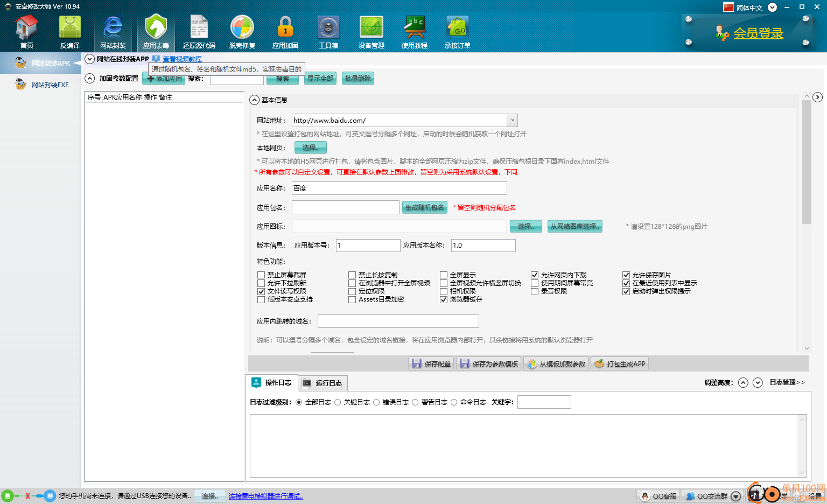Open the 反编译 Android decompile tool
The width and height of the screenshot is (827, 504).
pos(70,32)
